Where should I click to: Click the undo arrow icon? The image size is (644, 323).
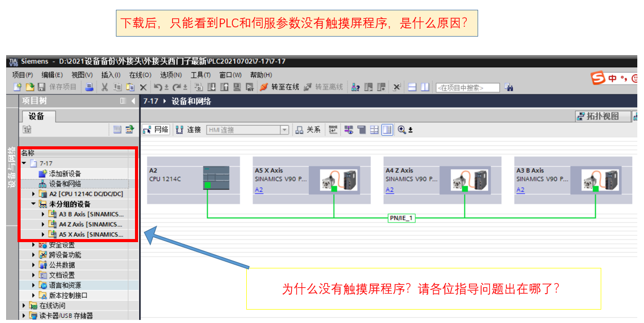click(159, 87)
